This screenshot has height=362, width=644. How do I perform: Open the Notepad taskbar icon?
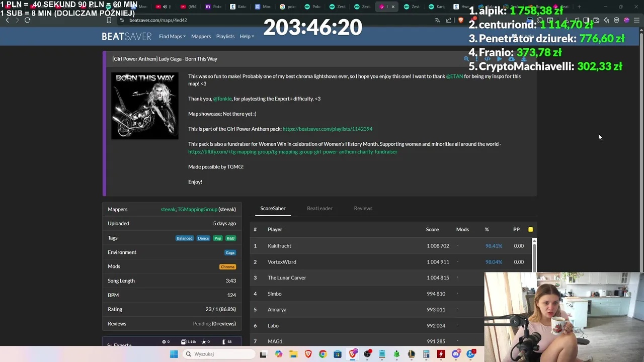pyautogui.click(x=382, y=354)
